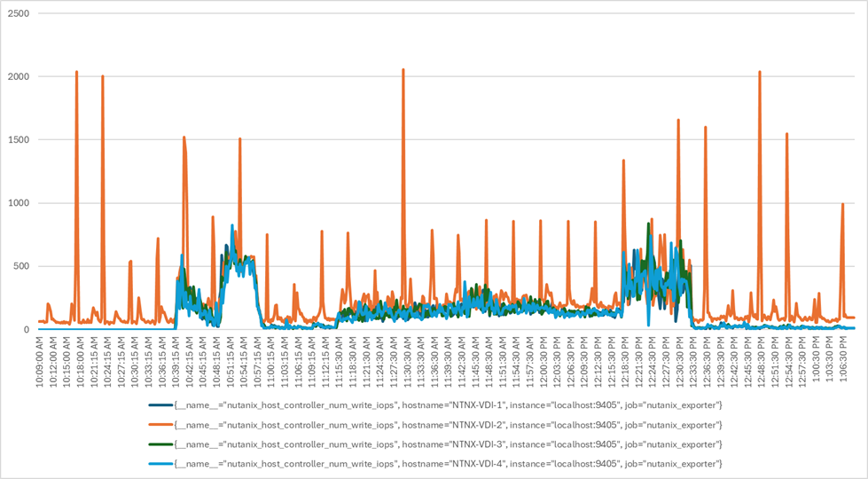This screenshot has height=479, width=868.
Task: Click the 10:09:00 AM x-axis label
Action: tap(40, 364)
